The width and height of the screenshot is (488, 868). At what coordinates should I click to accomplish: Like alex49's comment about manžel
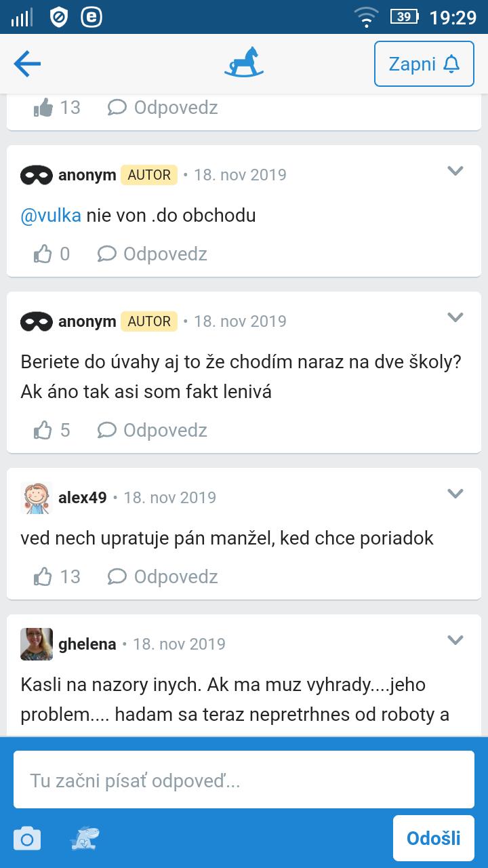[43, 577]
